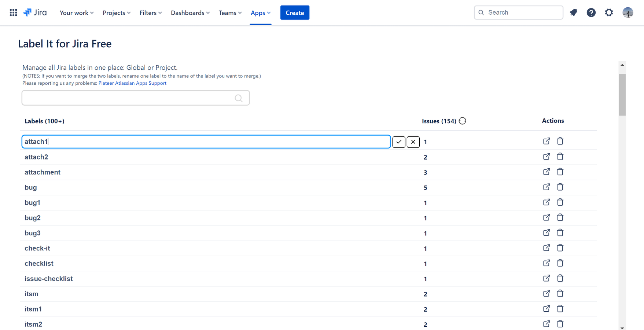Delete the bug3 label
Screen dimensions: 644x330
click(560, 232)
